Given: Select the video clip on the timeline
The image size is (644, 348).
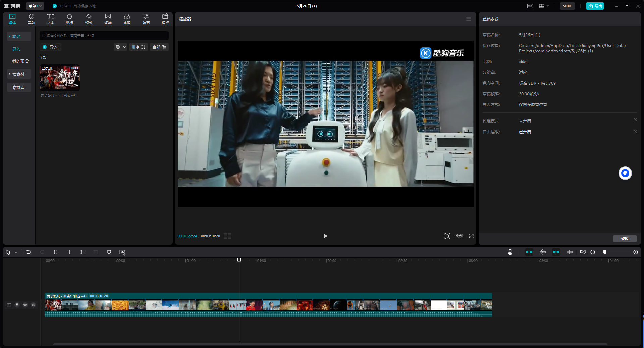Looking at the screenshot, I should click(x=268, y=305).
